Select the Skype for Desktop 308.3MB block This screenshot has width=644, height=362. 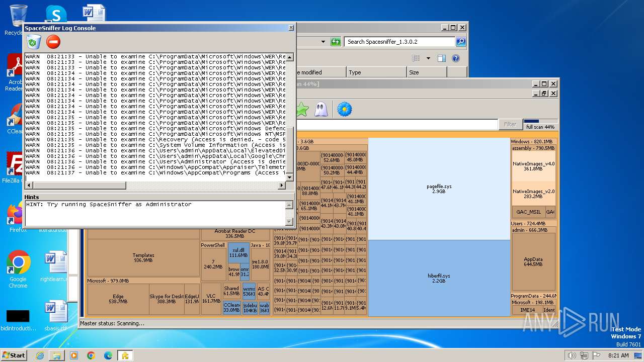tap(167, 299)
